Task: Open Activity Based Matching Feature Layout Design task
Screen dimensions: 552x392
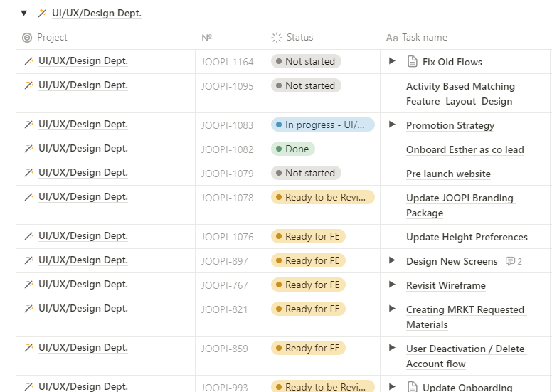Action: coord(462,94)
